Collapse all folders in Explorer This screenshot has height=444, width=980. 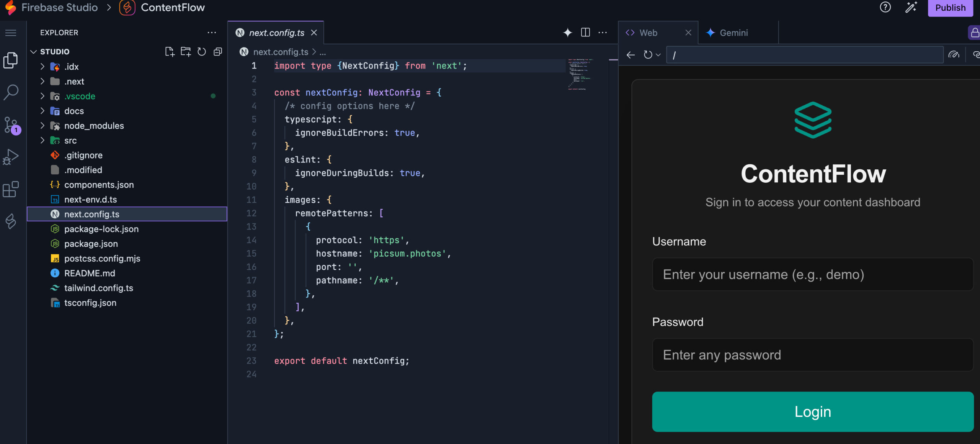pos(217,51)
